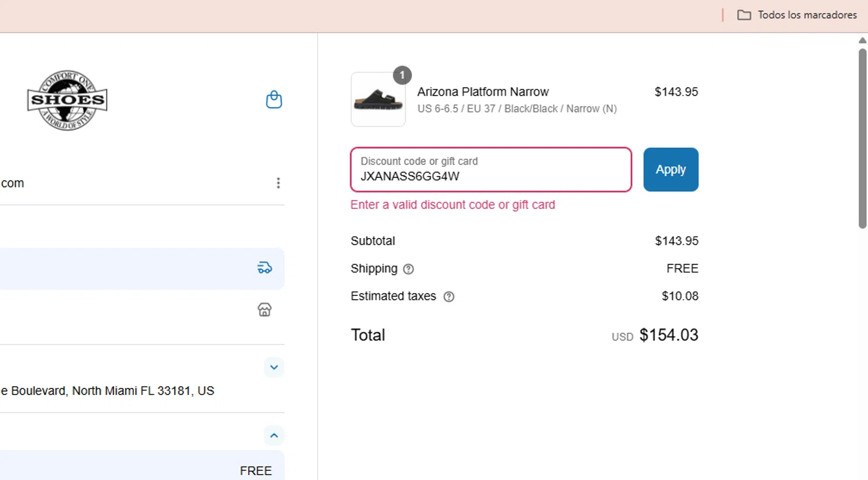
Task: Click the Comfort One Shoes logo
Action: click(67, 100)
